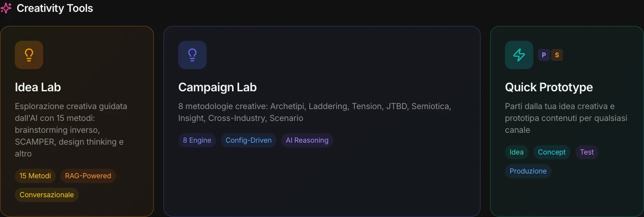This screenshot has height=217, width=644.
Task: Click the description starting 'Esplorazione creativa guidata'
Action: 71,130
